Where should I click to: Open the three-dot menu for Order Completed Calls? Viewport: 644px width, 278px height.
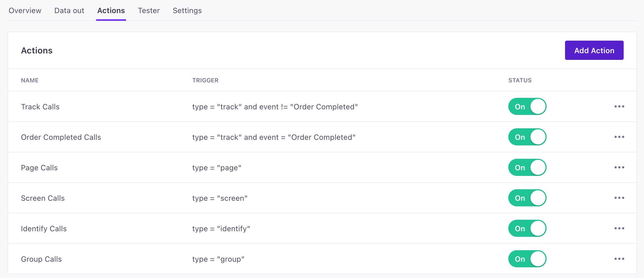pyautogui.click(x=619, y=137)
